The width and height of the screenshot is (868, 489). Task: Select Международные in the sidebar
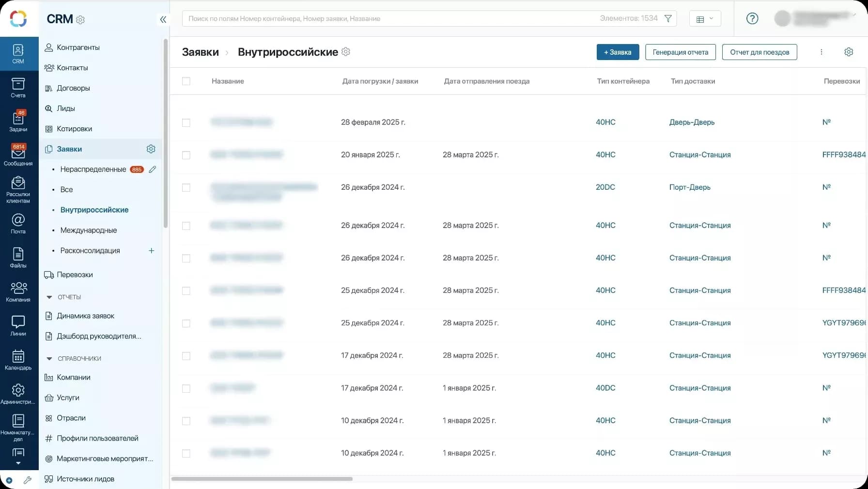coord(88,230)
